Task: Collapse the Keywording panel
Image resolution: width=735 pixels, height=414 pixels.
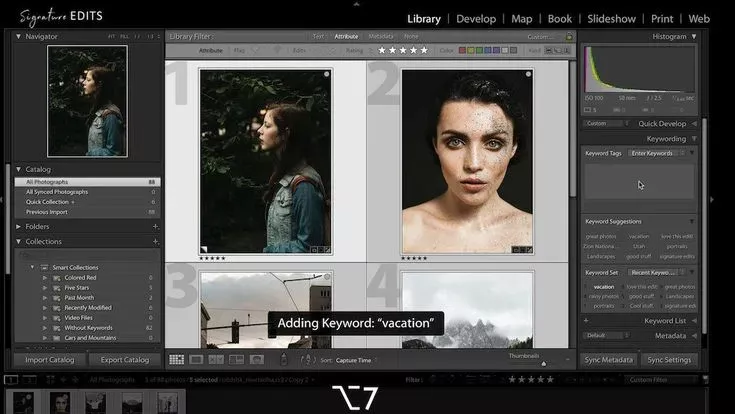Action: pyautogui.click(x=694, y=139)
